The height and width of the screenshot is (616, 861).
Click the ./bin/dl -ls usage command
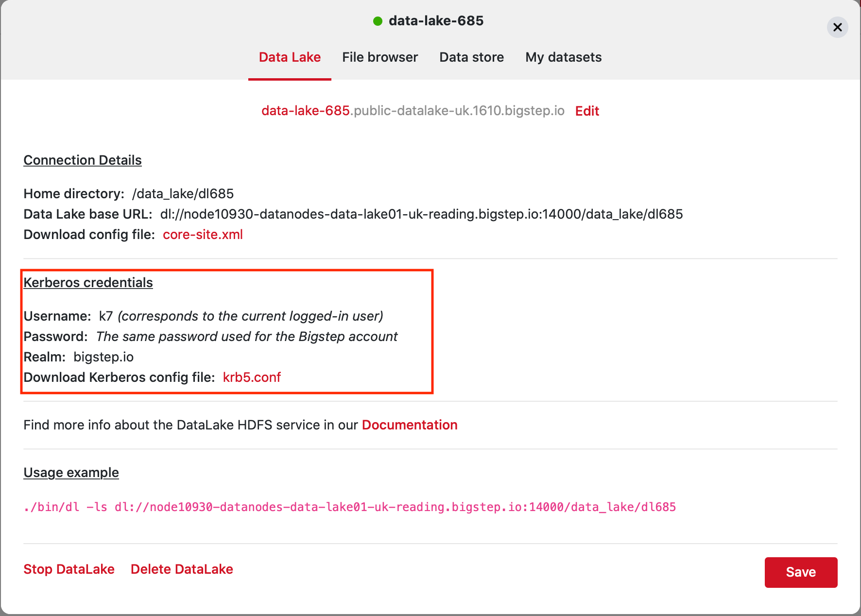(x=349, y=507)
